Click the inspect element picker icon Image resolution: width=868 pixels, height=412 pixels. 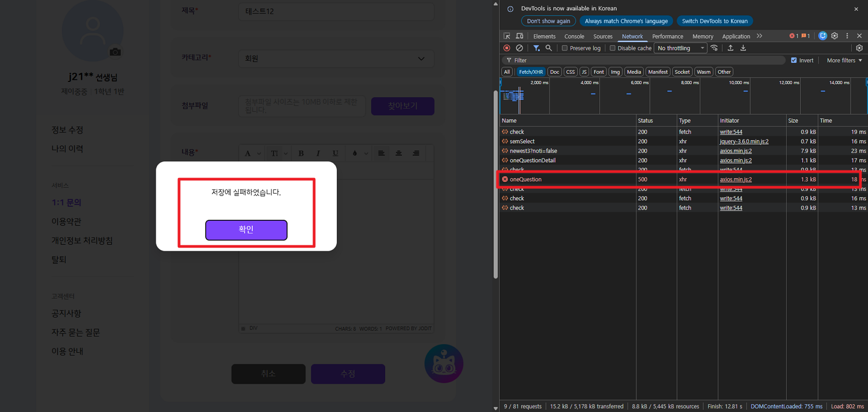tap(507, 36)
